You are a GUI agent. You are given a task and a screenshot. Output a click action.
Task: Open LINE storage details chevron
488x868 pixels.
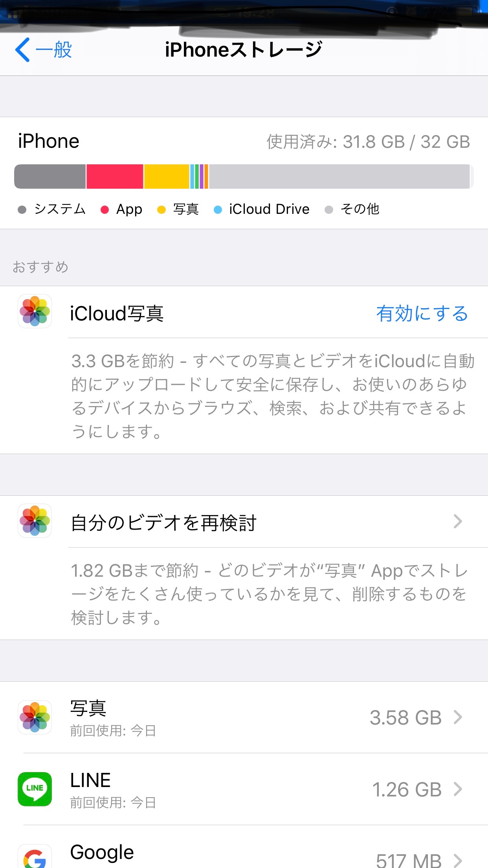point(458,789)
